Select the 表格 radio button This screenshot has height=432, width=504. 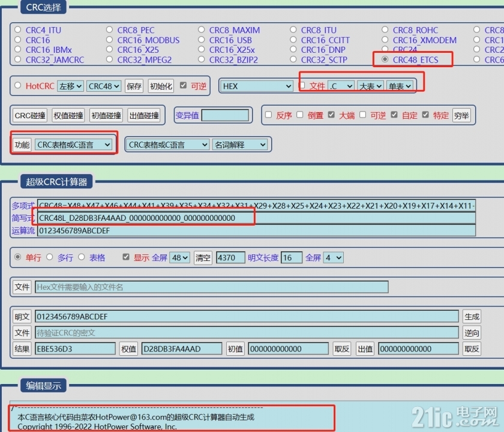pos(82,257)
